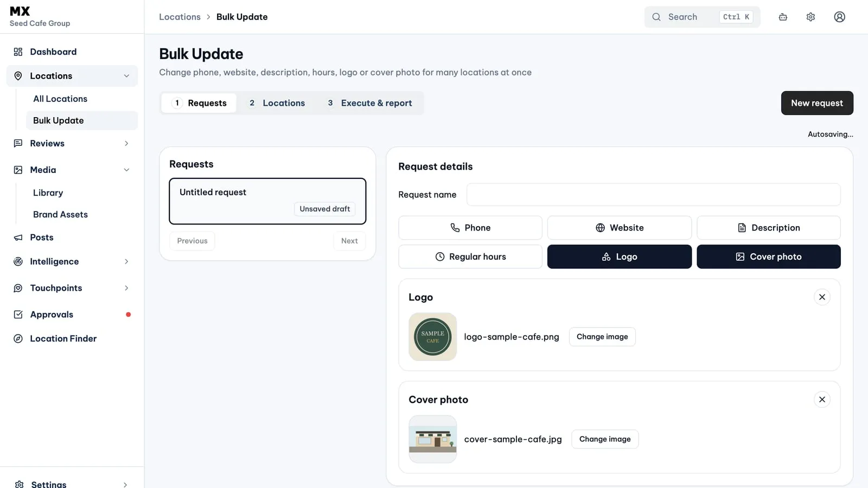The width and height of the screenshot is (868, 488).
Task: Expand the Intelligence sidebar section chevron
Action: 126,261
